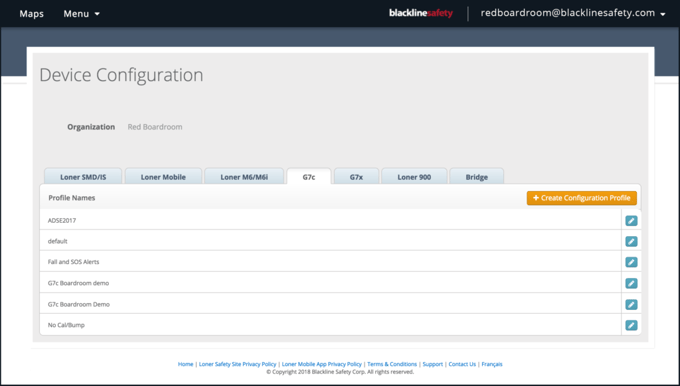Switch to the Loner SMD/IS tab
This screenshot has width=680, height=386.
click(x=83, y=177)
